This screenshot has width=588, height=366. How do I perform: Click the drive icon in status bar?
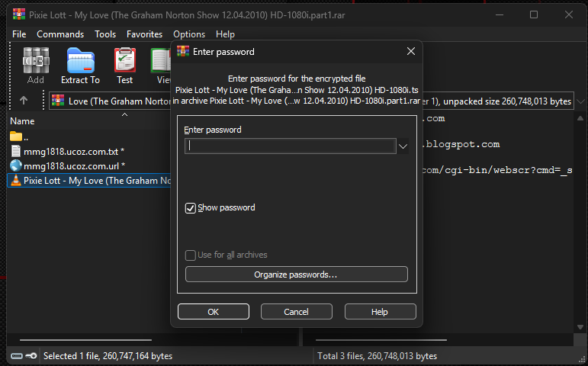pos(17,356)
